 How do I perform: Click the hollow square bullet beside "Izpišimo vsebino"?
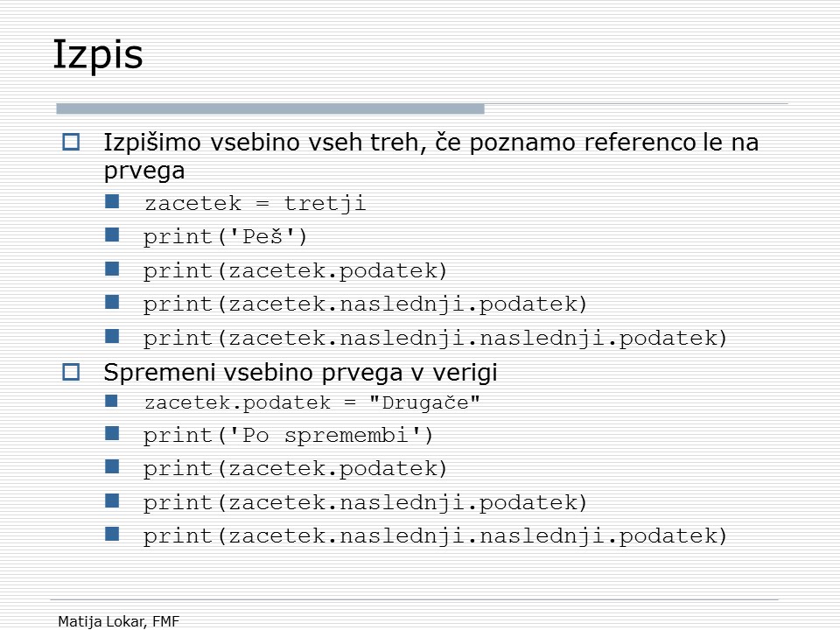[x=71, y=141]
